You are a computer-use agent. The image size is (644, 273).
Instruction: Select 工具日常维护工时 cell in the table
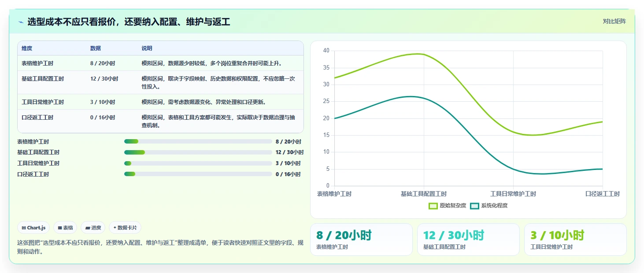coord(43,102)
